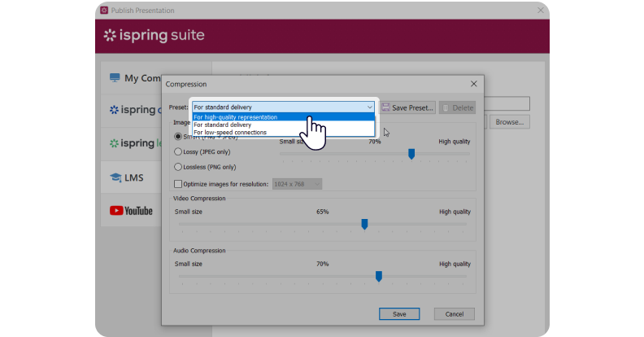
Task: Click the image compression quality slider handle
Action: (x=411, y=154)
